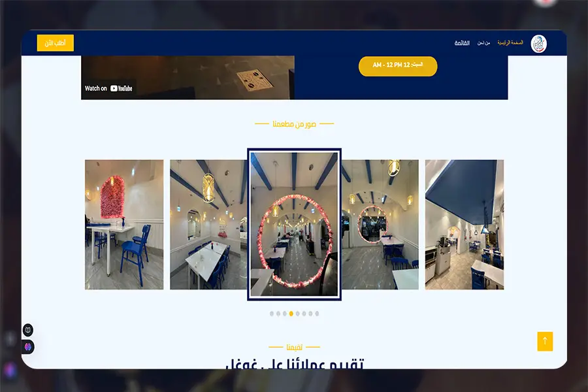This screenshot has width=588, height=392.
Task: Select the rightmost carousel pagination dot
Action: [317, 314]
